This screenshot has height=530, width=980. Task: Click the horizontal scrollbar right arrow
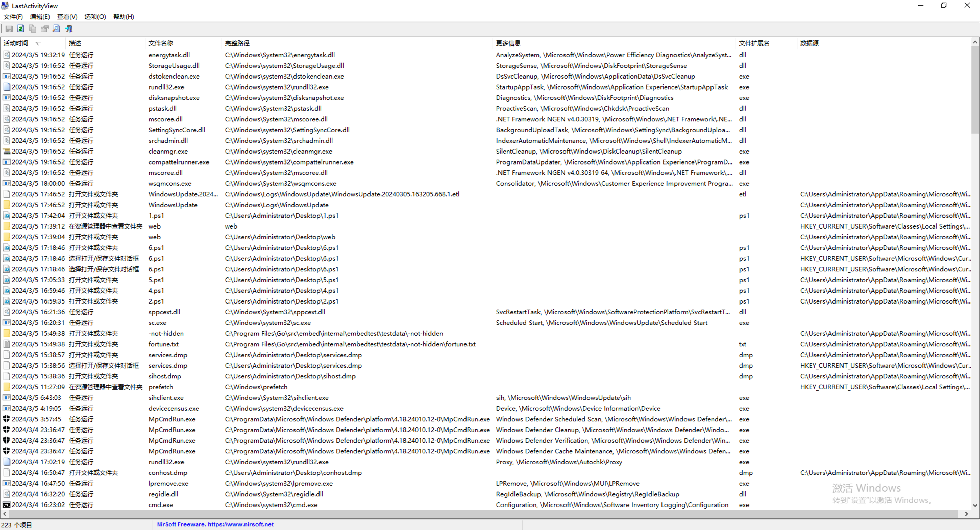tap(966, 514)
